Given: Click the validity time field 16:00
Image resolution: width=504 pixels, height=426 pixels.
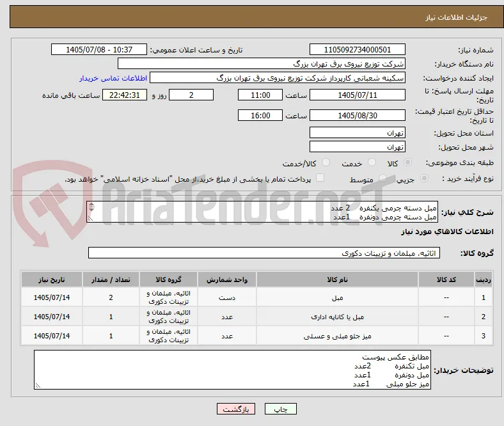Looking at the screenshot, I should pos(260,115).
